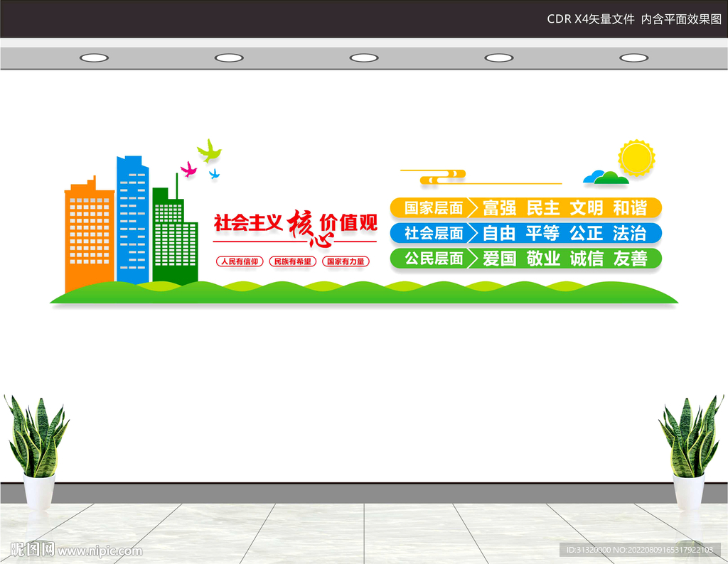Click the green building illustration
This screenshot has width=728, height=564.
click(x=175, y=228)
